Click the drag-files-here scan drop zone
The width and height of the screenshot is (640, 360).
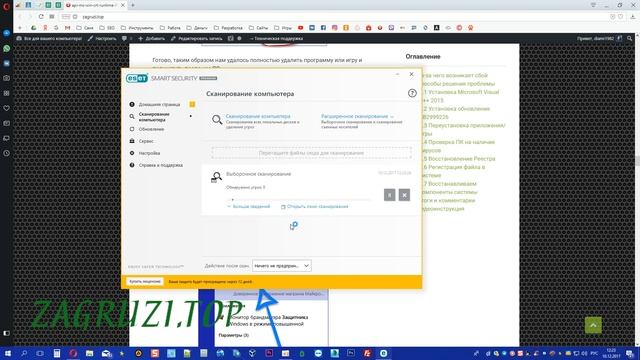coord(311,153)
